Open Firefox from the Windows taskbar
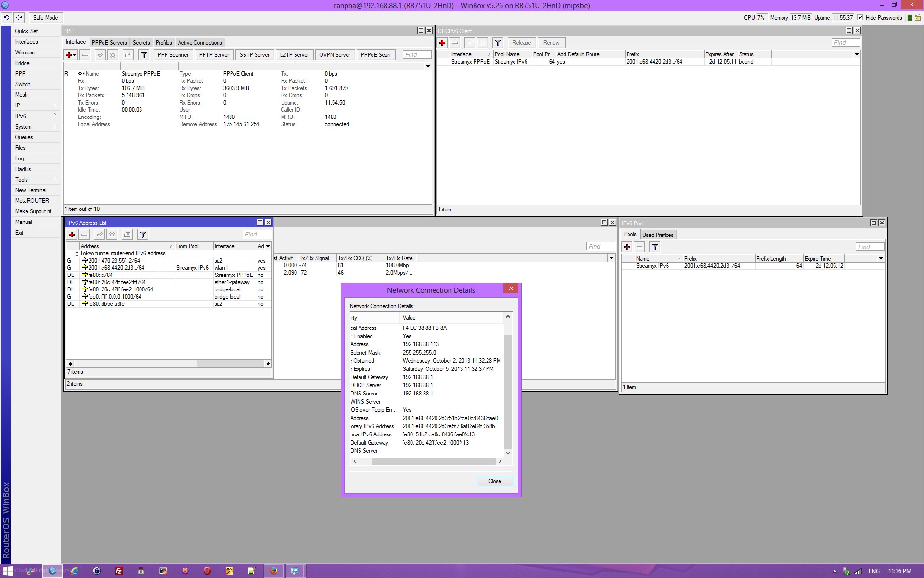 [273, 571]
